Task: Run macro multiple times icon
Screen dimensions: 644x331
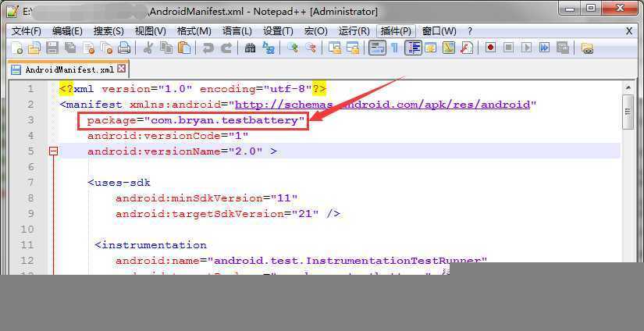Action: click(x=545, y=48)
